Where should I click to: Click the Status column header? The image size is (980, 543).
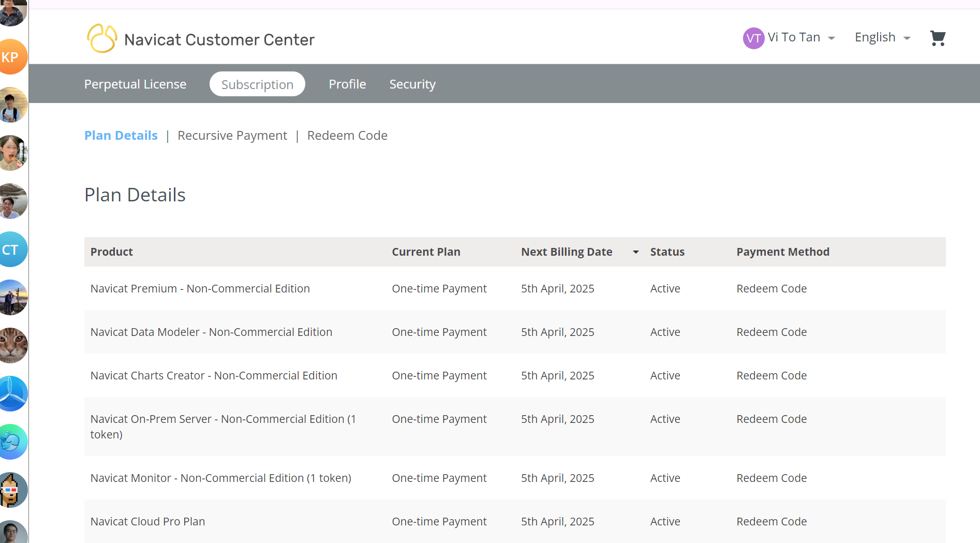pos(667,252)
